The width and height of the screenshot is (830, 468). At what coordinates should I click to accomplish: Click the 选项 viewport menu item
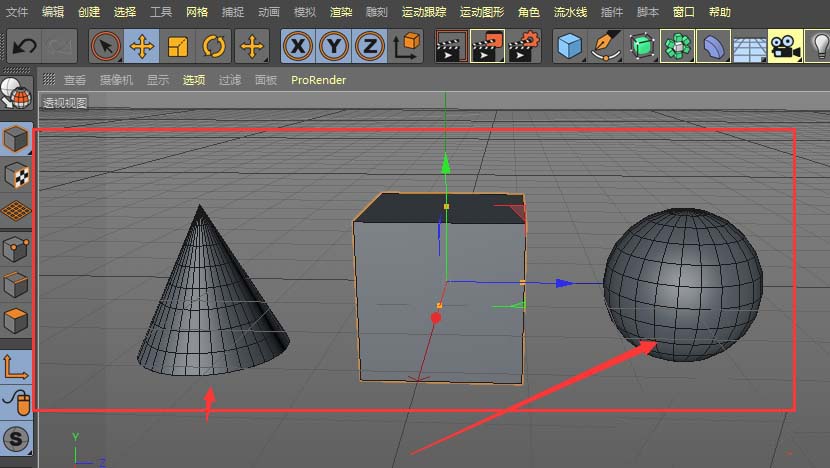pyautogui.click(x=194, y=80)
